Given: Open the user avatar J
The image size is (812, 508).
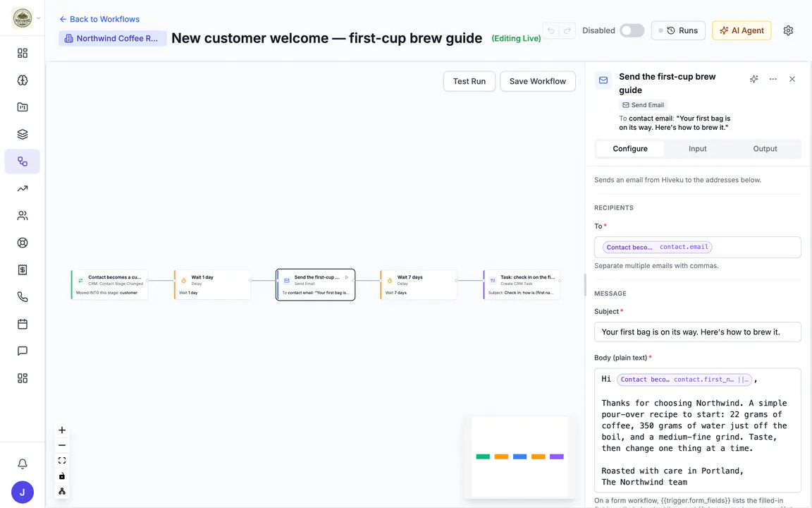Looking at the screenshot, I should pyautogui.click(x=23, y=492).
